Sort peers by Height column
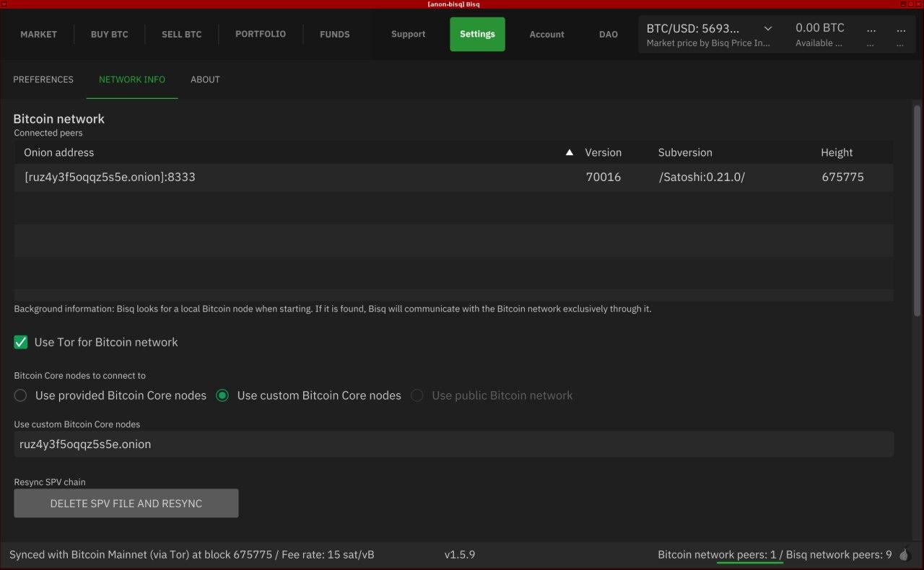This screenshot has height=570, width=924. coord(837,152)
